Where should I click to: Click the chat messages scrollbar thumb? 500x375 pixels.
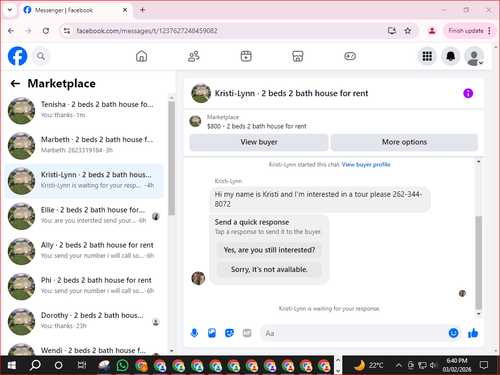pos(479,263)
